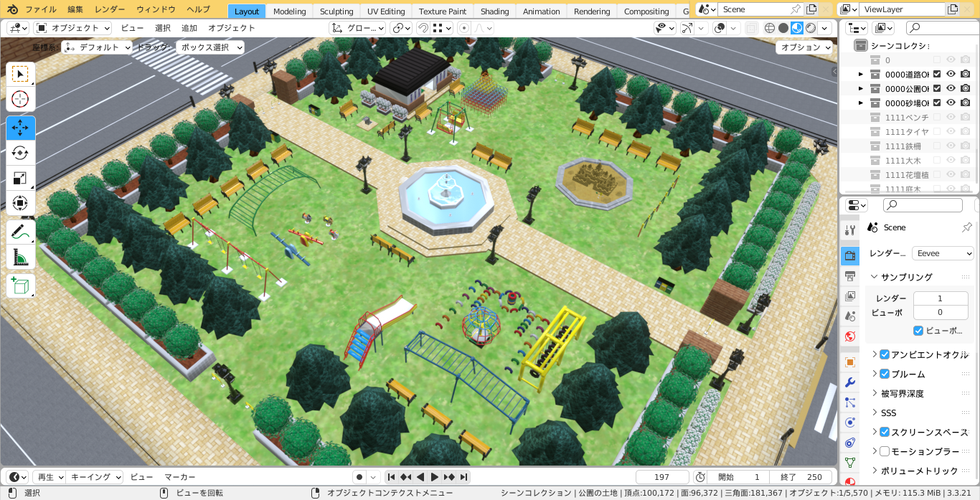The image size is (980, 500).
Task: Expand the 0000砂場 collection tree
Action: coord(861,103)
